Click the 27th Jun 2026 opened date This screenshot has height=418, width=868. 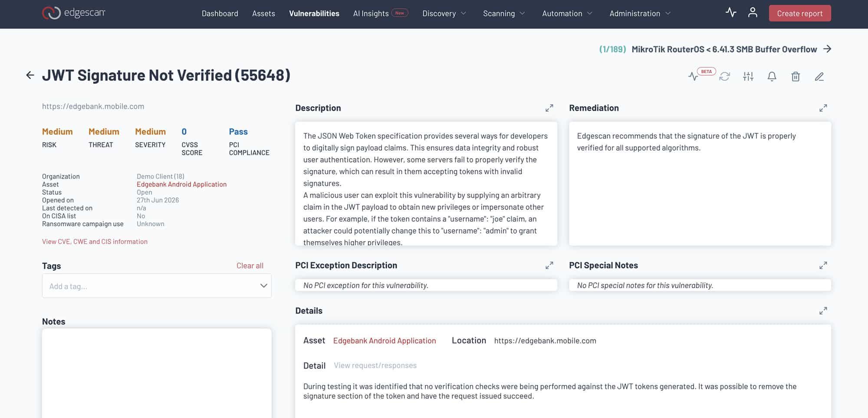pos(158,200)
